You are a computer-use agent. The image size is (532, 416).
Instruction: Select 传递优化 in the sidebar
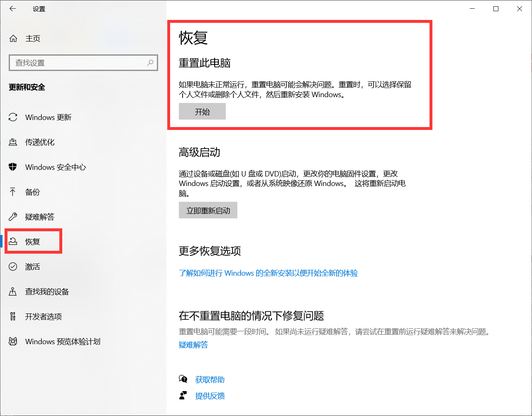[83, 142]
